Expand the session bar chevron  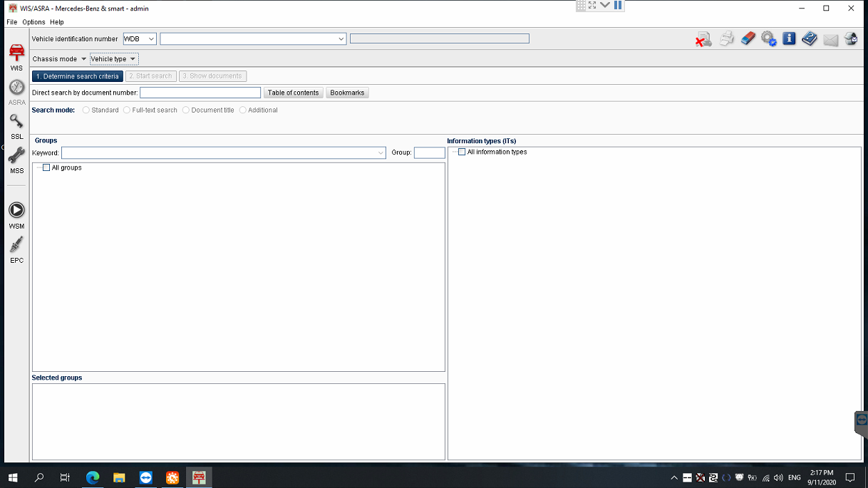tap(605, 5)
